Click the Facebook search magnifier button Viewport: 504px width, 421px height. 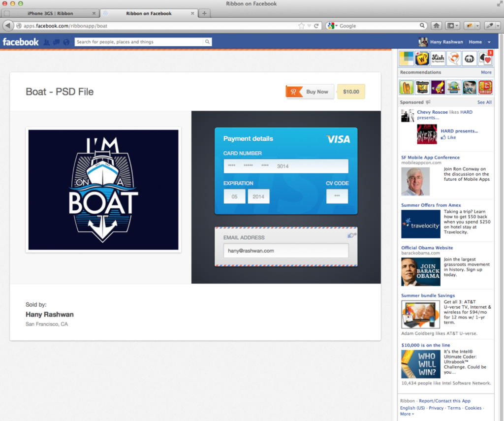(x=207, y=42)
